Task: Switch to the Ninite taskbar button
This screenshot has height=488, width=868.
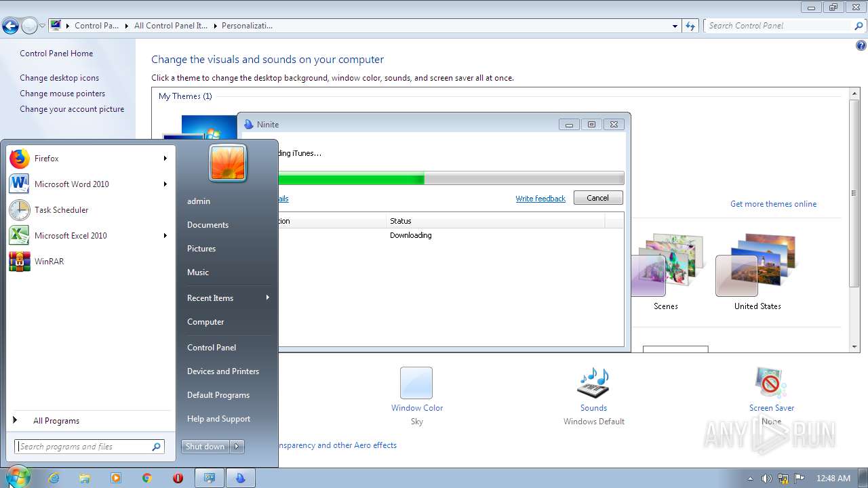Action: pyautogui.click(x=240, y=478)
